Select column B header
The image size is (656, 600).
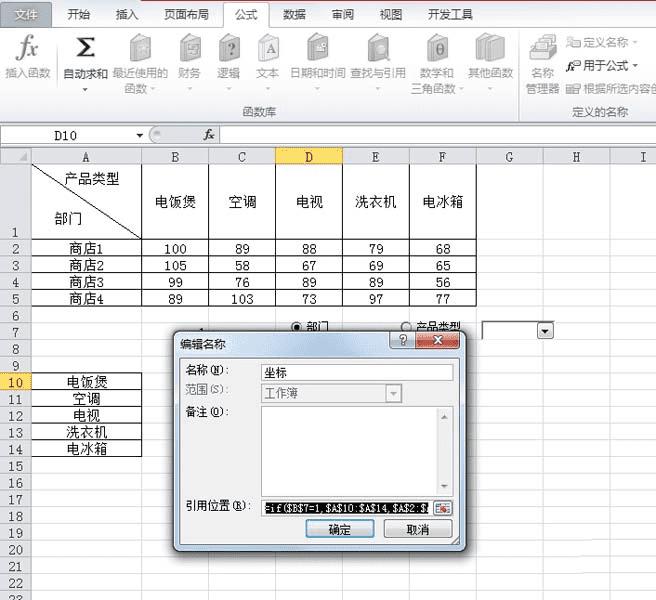coord(175,156)
